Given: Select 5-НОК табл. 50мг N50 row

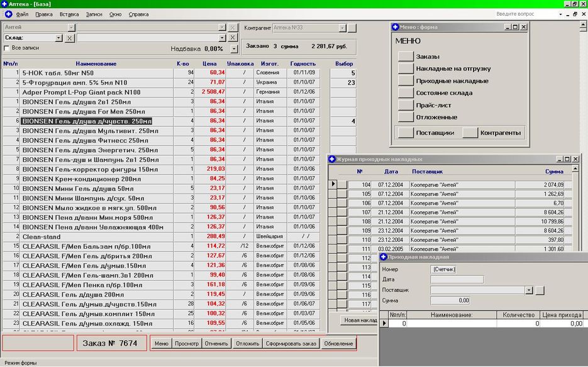Looking at the screenshot, I should coord(97,73).
